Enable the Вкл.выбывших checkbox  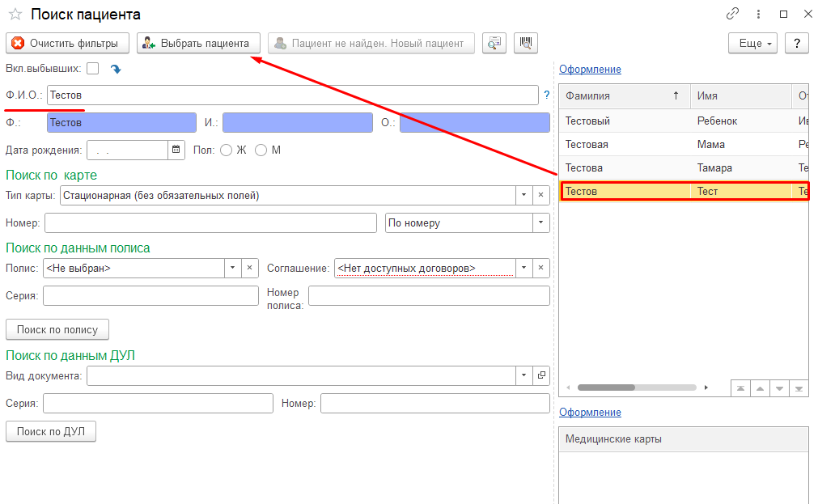(x=93, y=68)
